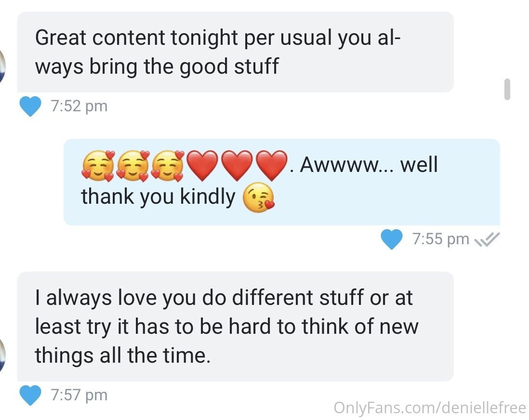Image resolution: width=529 pixels, height=420 pixels.
Task: Tap the blue heart beside 7:55 pm
Action: tap(392, 239)
